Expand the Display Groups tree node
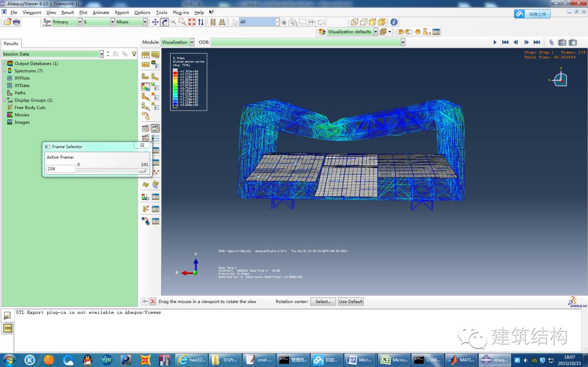The width and height of the screenshot is (588, 367). [5, 100]
